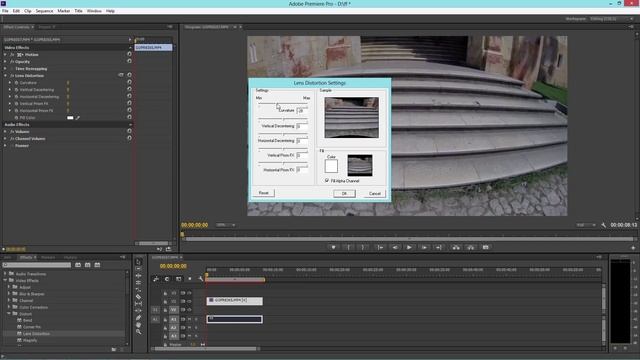640x360 pixels.
Task: Open the Sequence menu
Action: [44, 11]
